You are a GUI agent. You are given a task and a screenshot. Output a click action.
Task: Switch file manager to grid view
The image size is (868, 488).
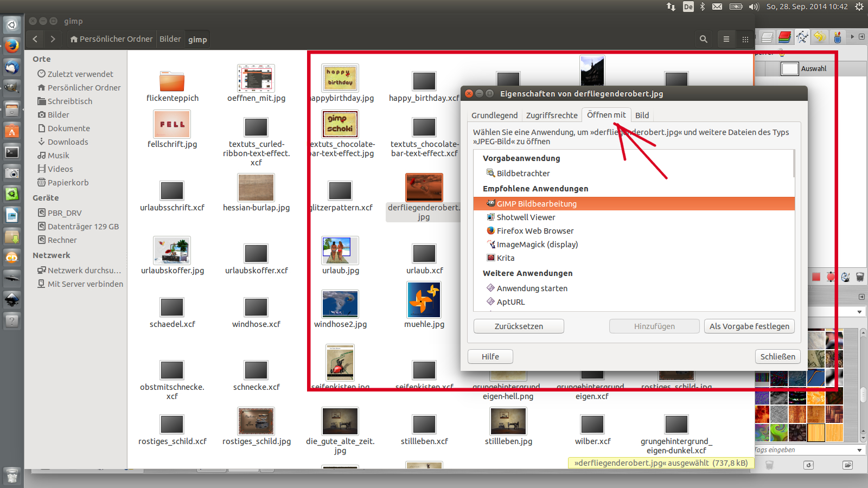click(x=745, y=39)
